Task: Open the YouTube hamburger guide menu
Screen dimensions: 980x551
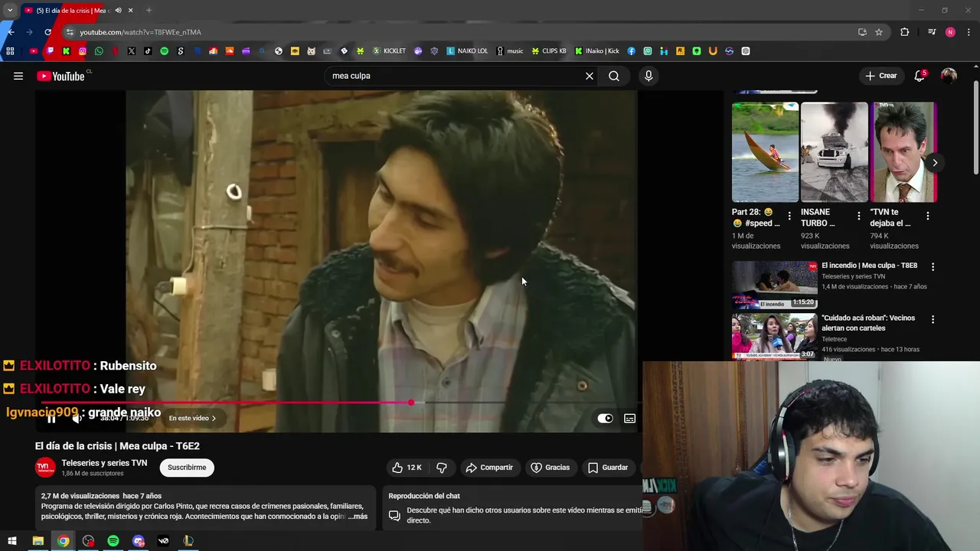Action: tap(18, 76)
